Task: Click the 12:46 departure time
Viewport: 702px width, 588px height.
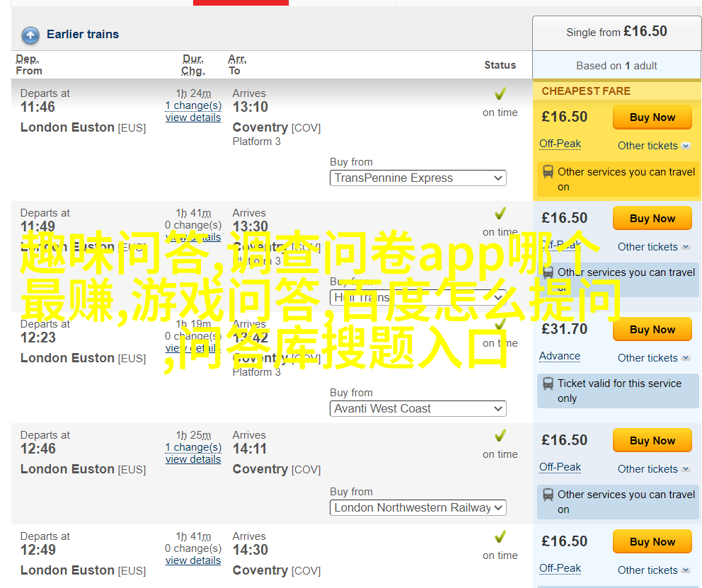Action: (38, 449)
